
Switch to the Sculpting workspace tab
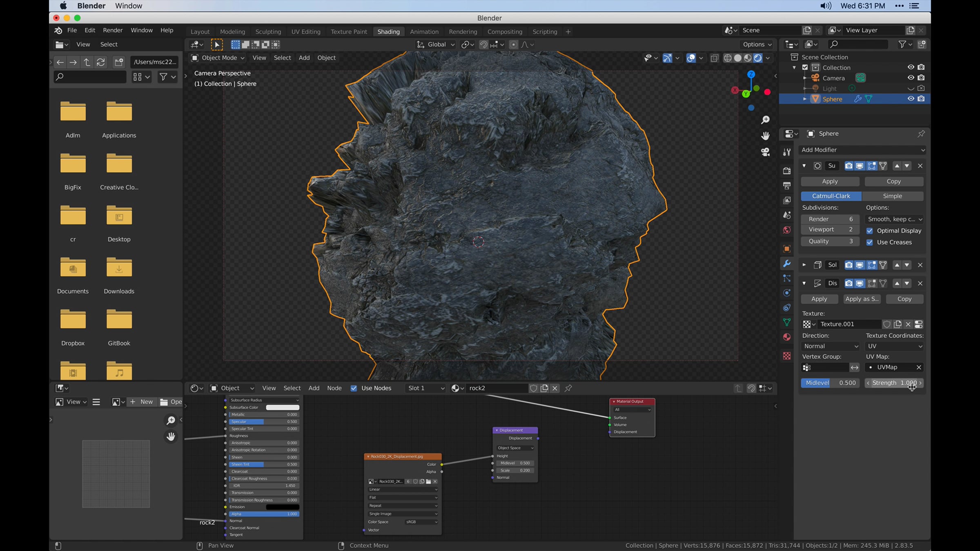(x=268, y=32)
